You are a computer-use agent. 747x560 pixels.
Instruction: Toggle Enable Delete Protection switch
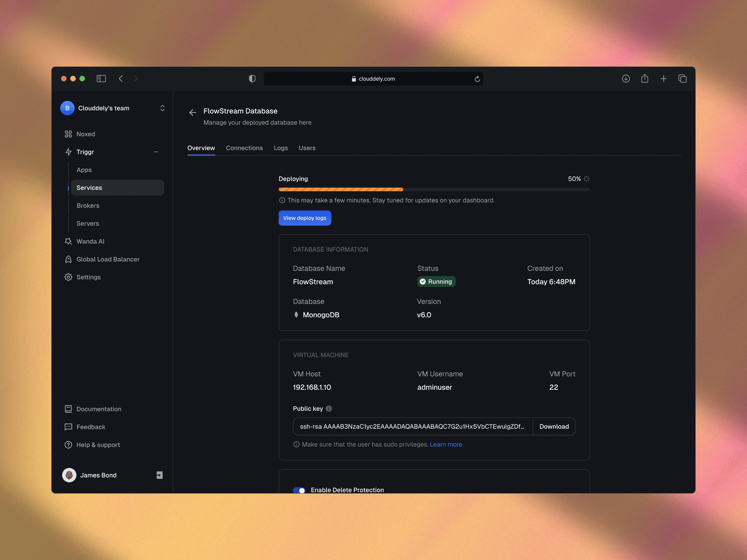(299, 490)
